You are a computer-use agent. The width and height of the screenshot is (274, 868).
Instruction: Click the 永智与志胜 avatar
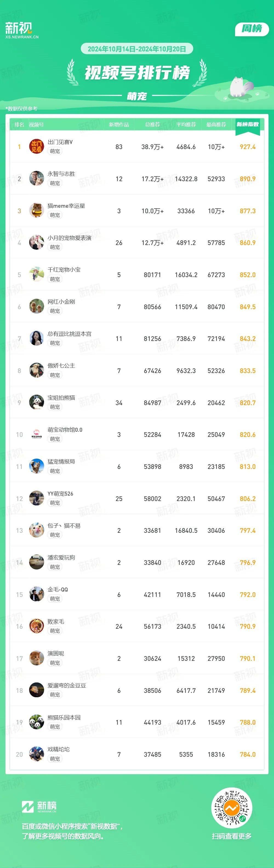[x=36, y=179]
